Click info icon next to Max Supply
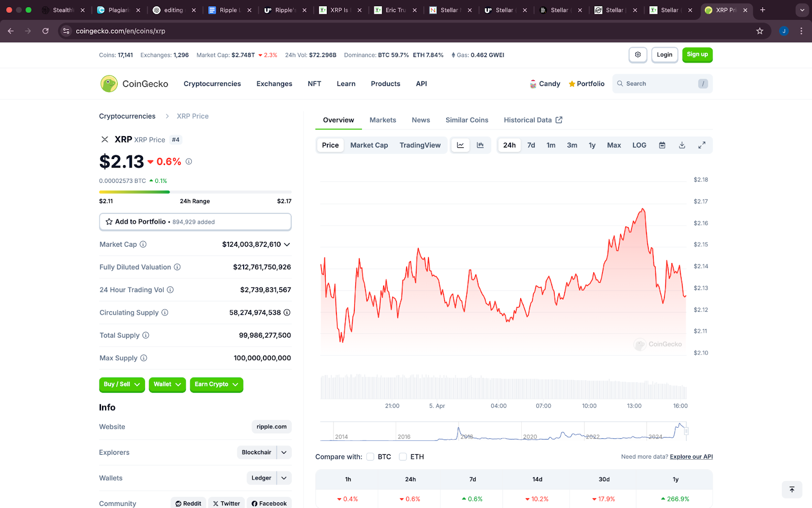Image resolution: width=812 pixels, height=508 pixels. click(144, 358)
